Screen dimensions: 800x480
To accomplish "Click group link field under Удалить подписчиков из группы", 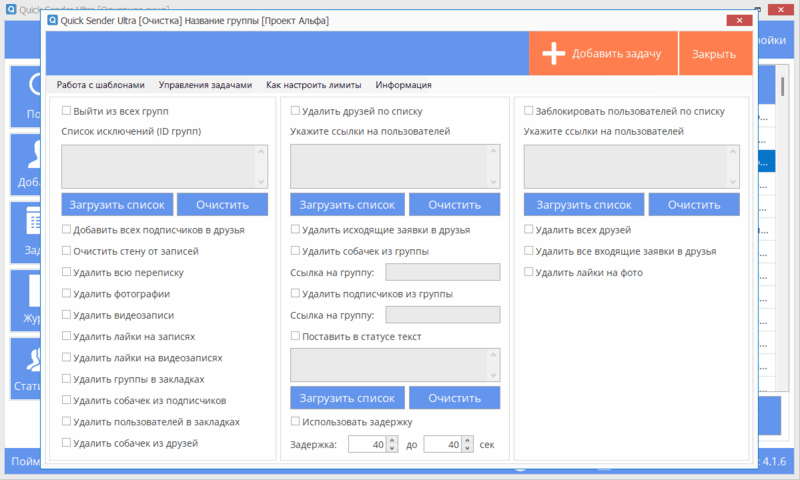I will point(443,315).
